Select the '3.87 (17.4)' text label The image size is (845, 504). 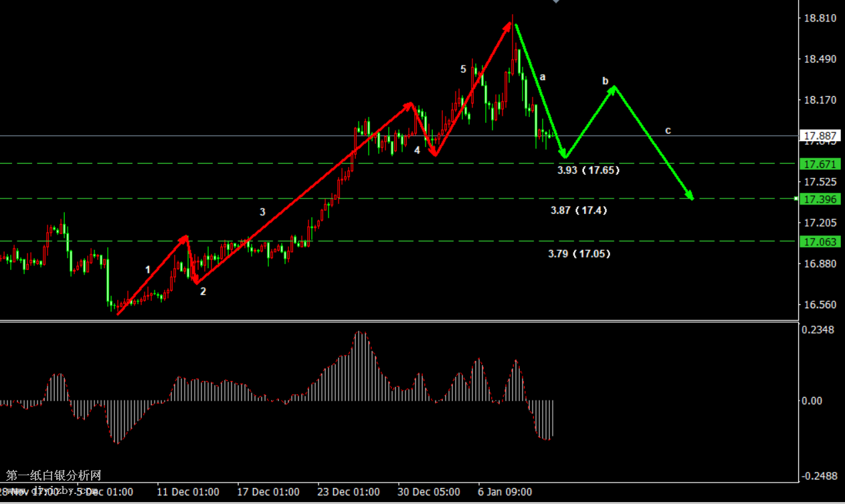coord(579,211)
